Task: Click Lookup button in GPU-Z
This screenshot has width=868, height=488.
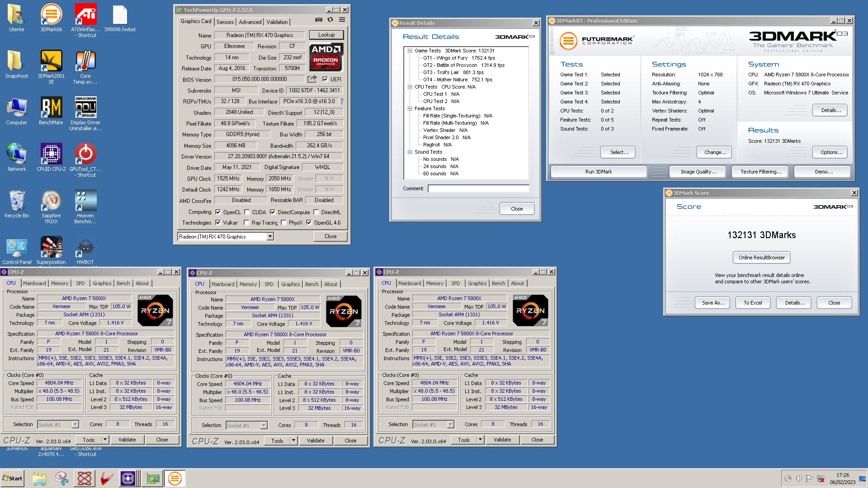Action: click(x=326, y=35)
